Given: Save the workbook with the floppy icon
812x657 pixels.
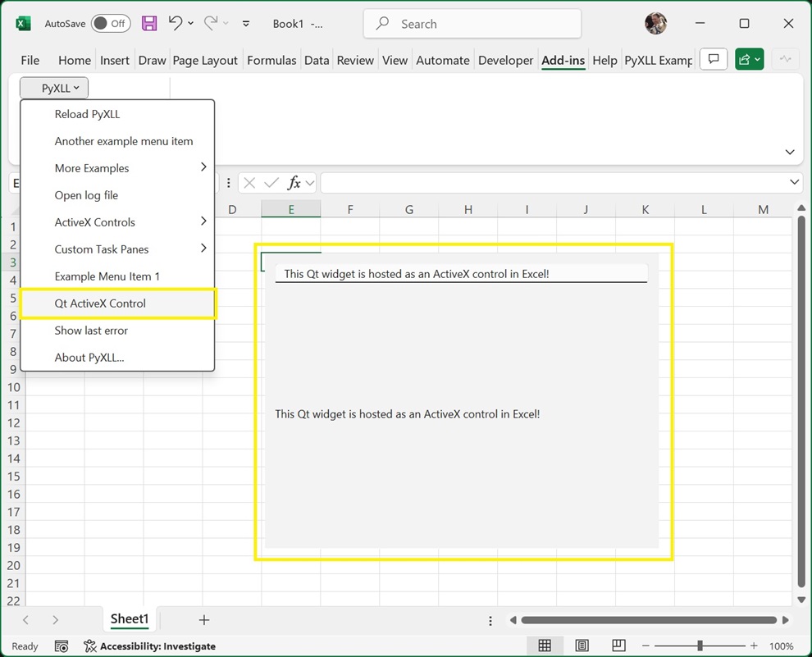Looking at the screenshot, I should coord(149,23).
